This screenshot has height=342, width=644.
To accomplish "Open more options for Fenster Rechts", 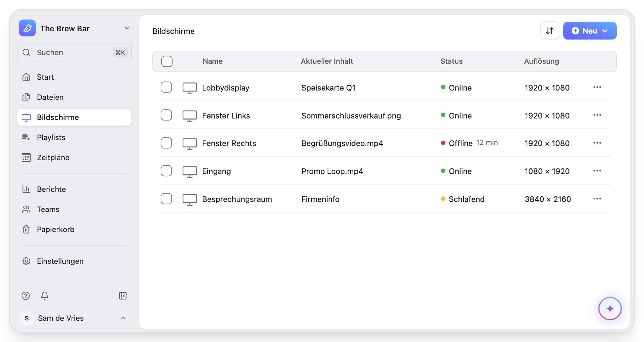I will tap(597, 143).
